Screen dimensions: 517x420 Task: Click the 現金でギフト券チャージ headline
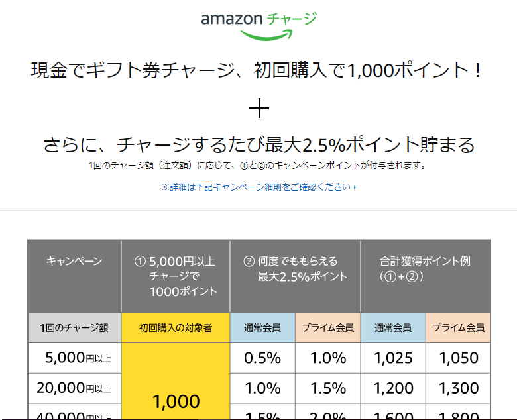[x=257, y=70]
